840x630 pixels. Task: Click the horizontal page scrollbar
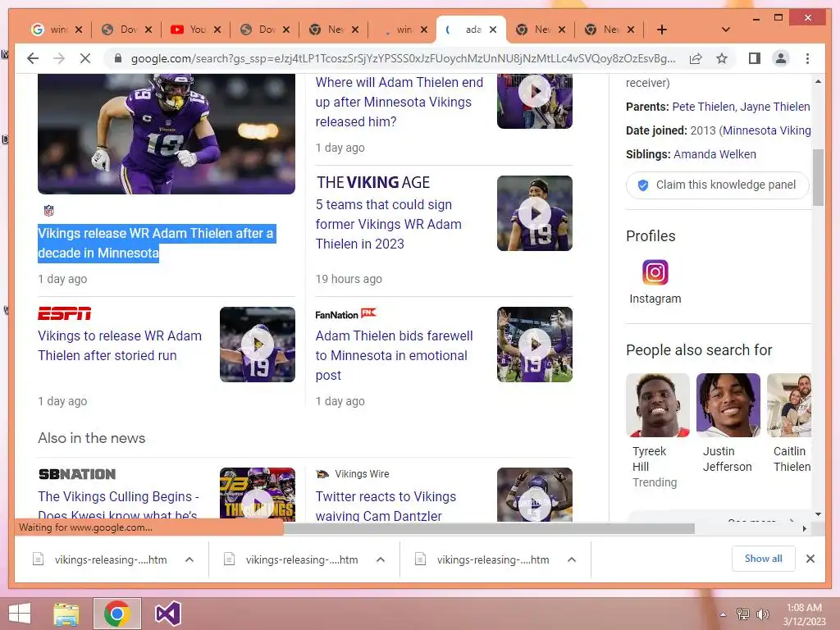tap(489, 529)
